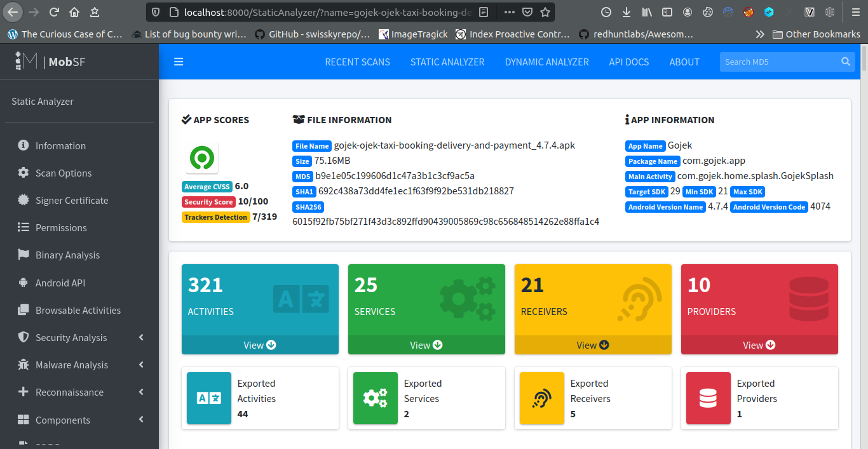Image resolution: width=868 pixels, height=449 pixels.
Task: Show more bookmarks overflow chevron
Action: click(x=760, y=34)
